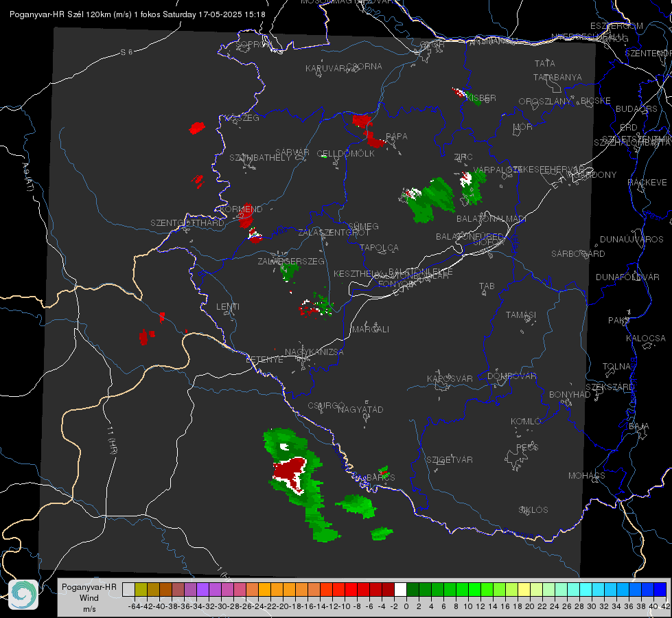672x618 pixels.
Task: Click the BONYHÁD label
Action: [570, 395]
